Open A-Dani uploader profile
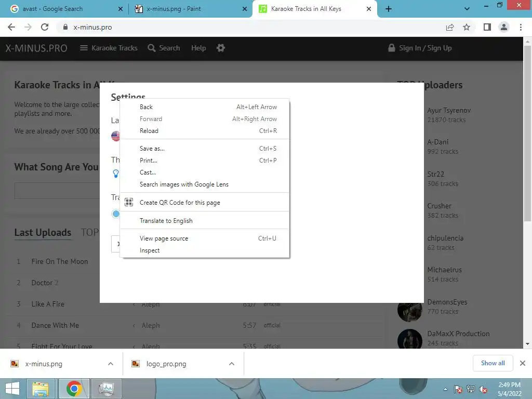The height and width of the screenshot is (399, 532). (x=437, y=142)
